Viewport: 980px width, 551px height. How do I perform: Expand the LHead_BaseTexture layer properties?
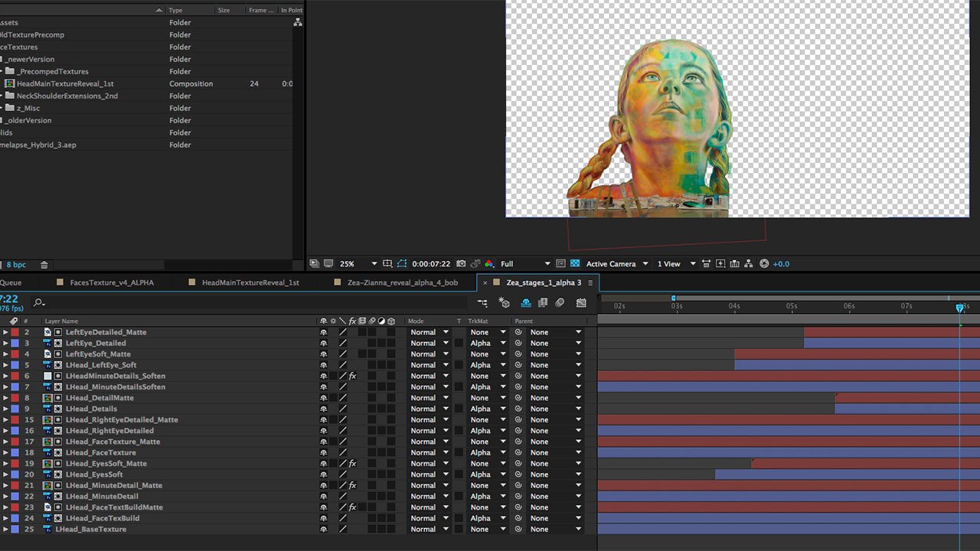(5, 529)
